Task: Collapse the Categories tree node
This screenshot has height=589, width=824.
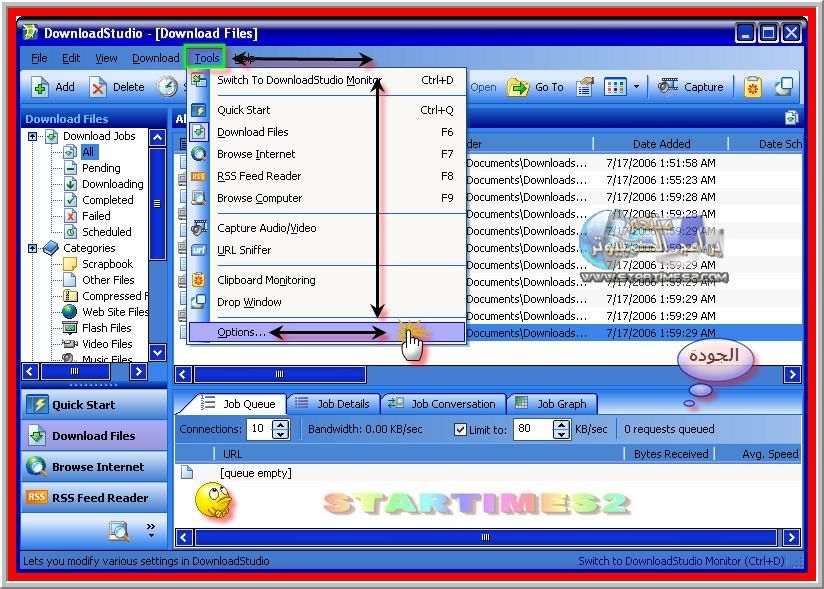Action: click(33, 248)
